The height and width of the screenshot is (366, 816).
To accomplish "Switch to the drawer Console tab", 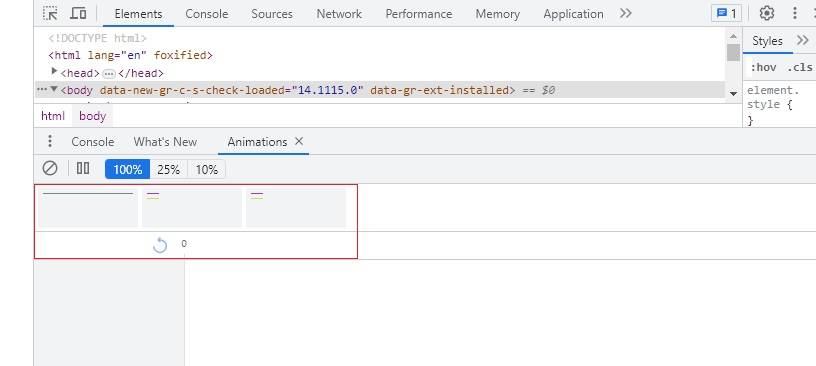I will tap(93, 142).
